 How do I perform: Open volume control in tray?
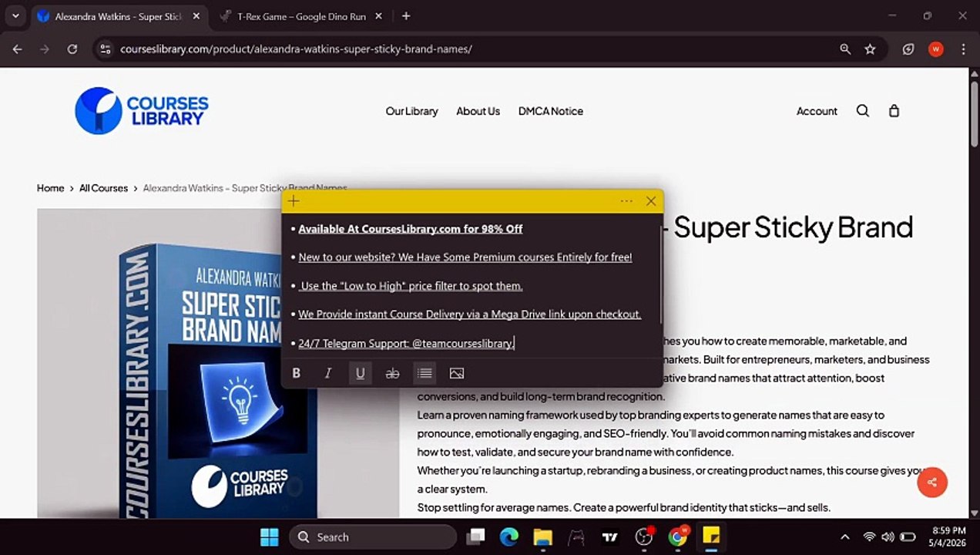pos(888,537)
